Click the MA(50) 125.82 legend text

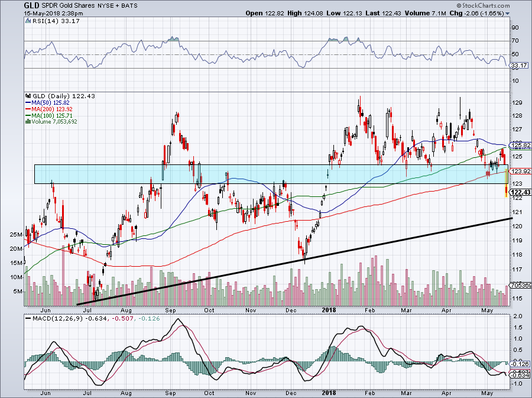point(51,102)
